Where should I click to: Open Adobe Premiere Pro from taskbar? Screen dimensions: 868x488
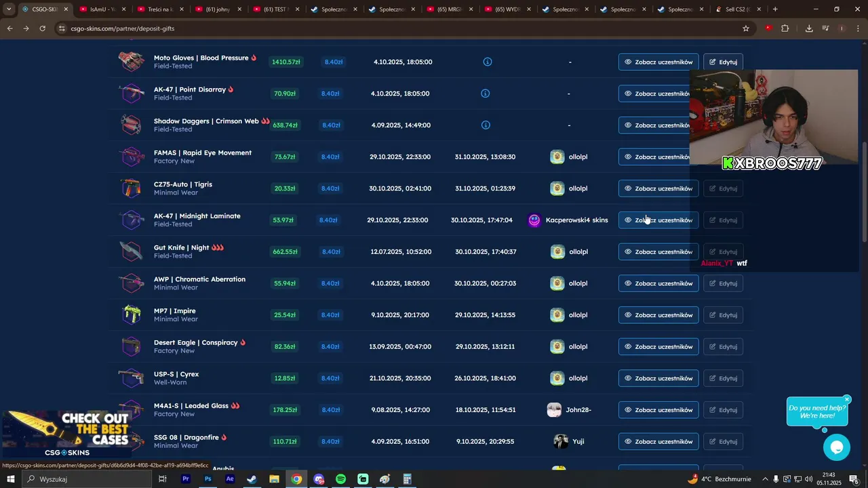pos(185,479)
